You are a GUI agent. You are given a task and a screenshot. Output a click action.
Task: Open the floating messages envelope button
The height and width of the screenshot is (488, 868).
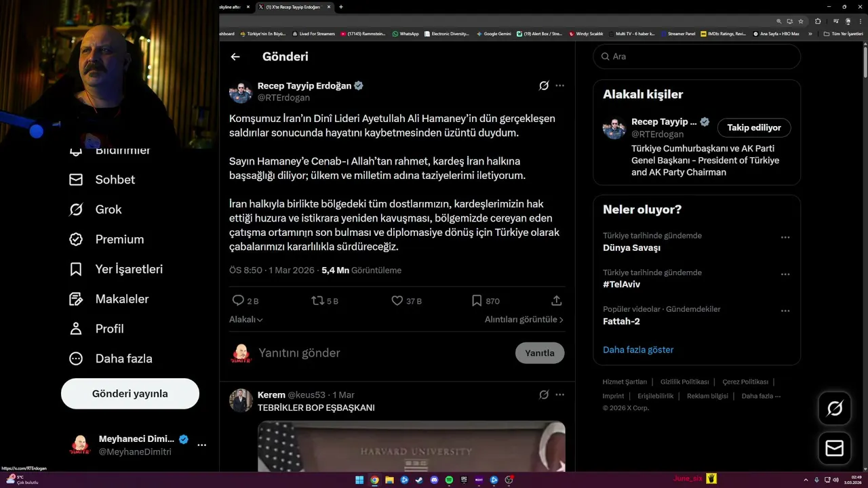click(835, 449)
